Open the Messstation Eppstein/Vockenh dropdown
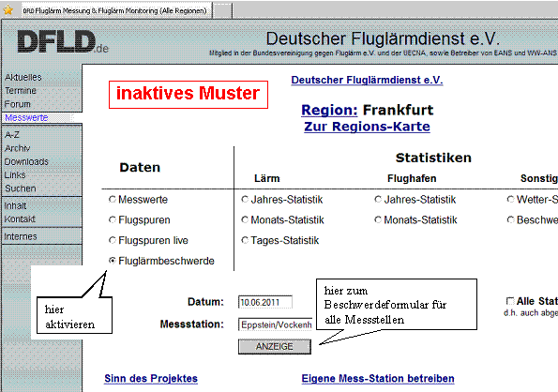 (275, 324)
